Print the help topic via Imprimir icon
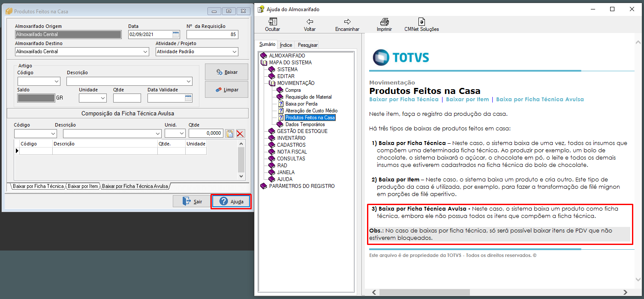This screenshot has height=299, width=644. 384,22
